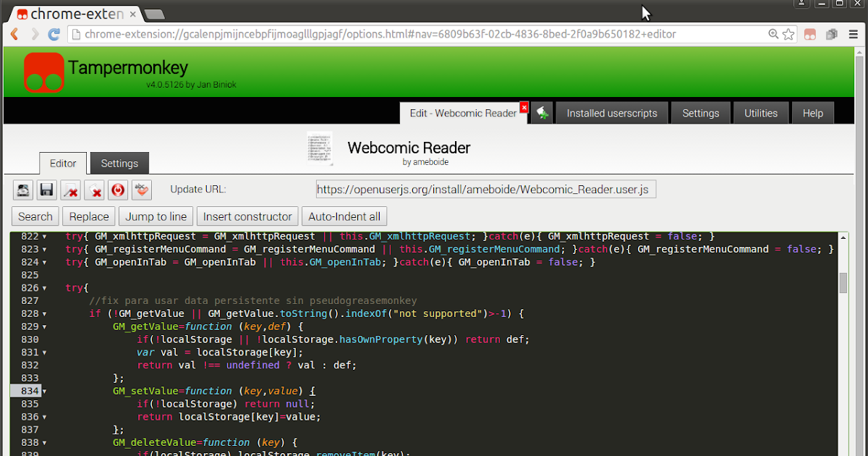Reload the page
This screenshot has height=456, width=868.
54,34
